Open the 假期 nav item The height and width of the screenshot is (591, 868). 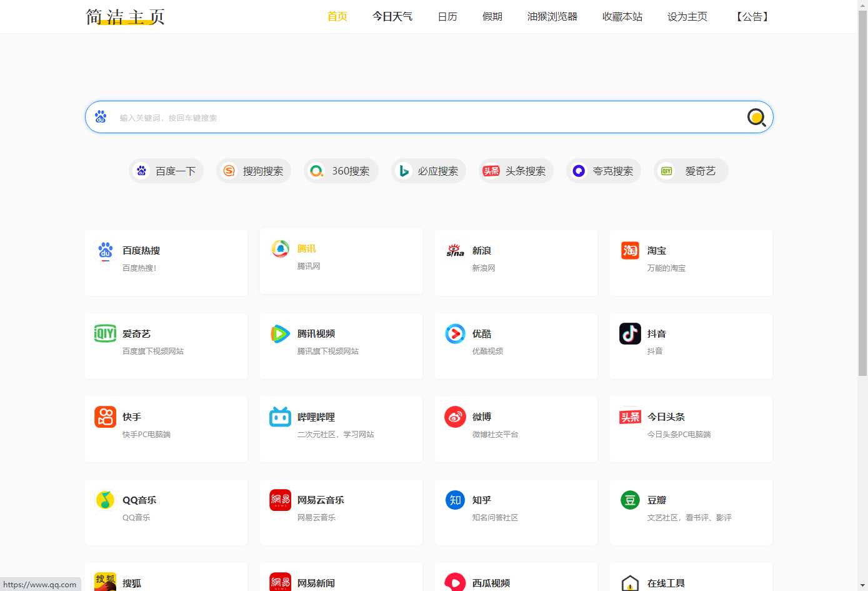[x=492, y=16]
